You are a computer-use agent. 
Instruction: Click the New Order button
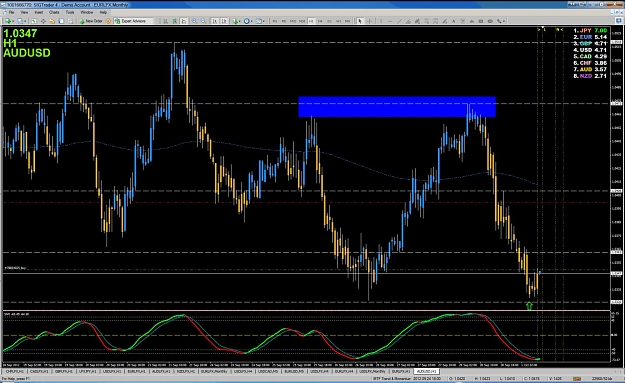point(91,21)
